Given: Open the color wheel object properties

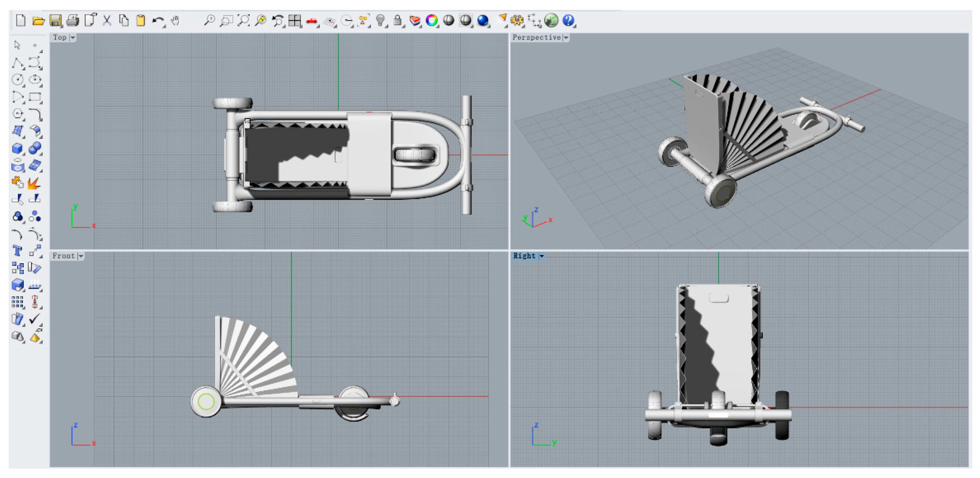Looking at the screenshot, I should point(431,21).
